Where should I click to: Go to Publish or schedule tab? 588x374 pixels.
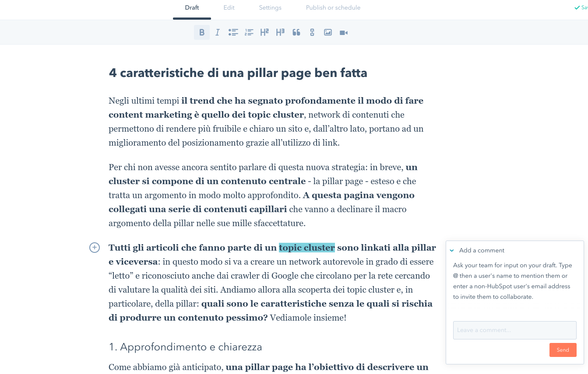click(x=333, y=8)
